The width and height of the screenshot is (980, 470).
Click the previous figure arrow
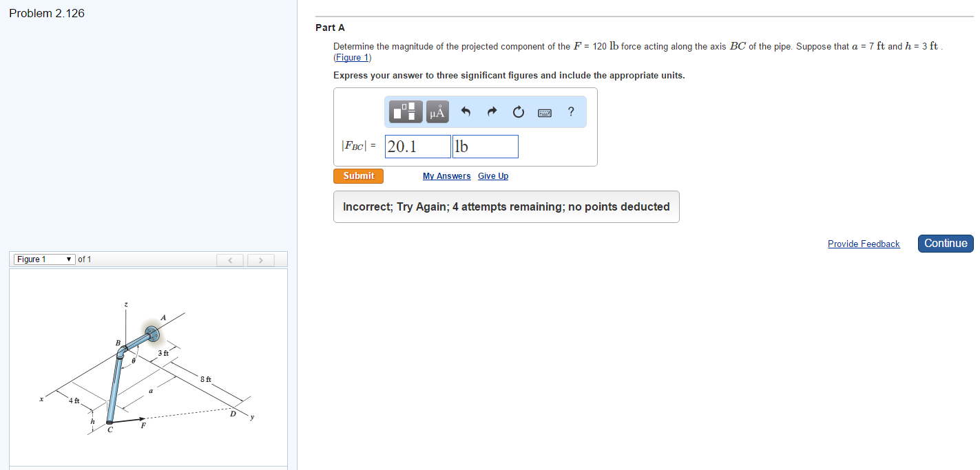(x=231, y=259)
